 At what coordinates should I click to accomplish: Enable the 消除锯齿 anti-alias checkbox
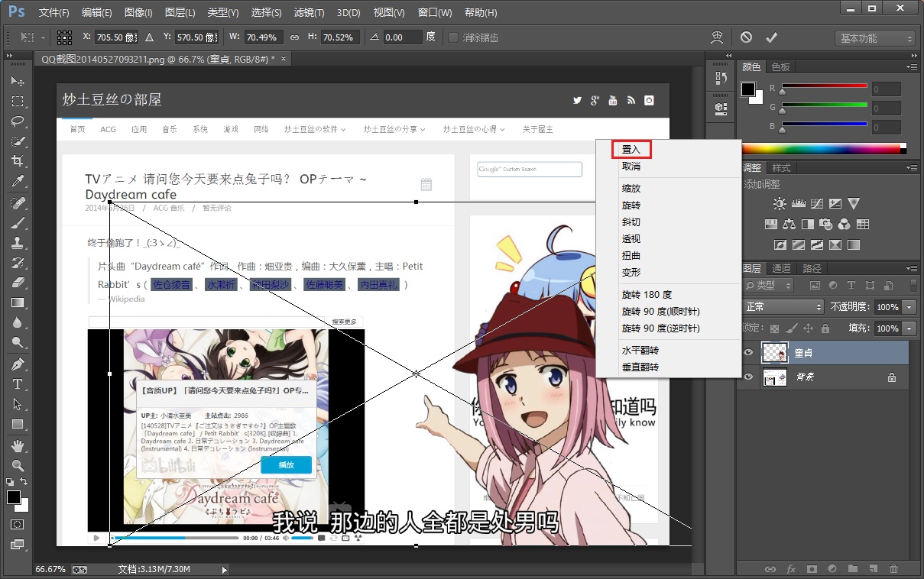coord(453,37)
